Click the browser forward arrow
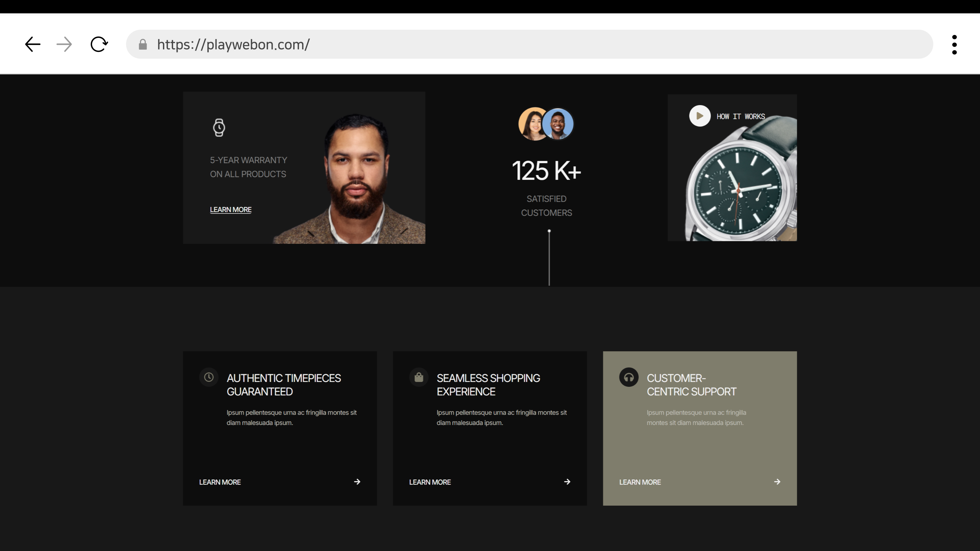 coord(64,44)
